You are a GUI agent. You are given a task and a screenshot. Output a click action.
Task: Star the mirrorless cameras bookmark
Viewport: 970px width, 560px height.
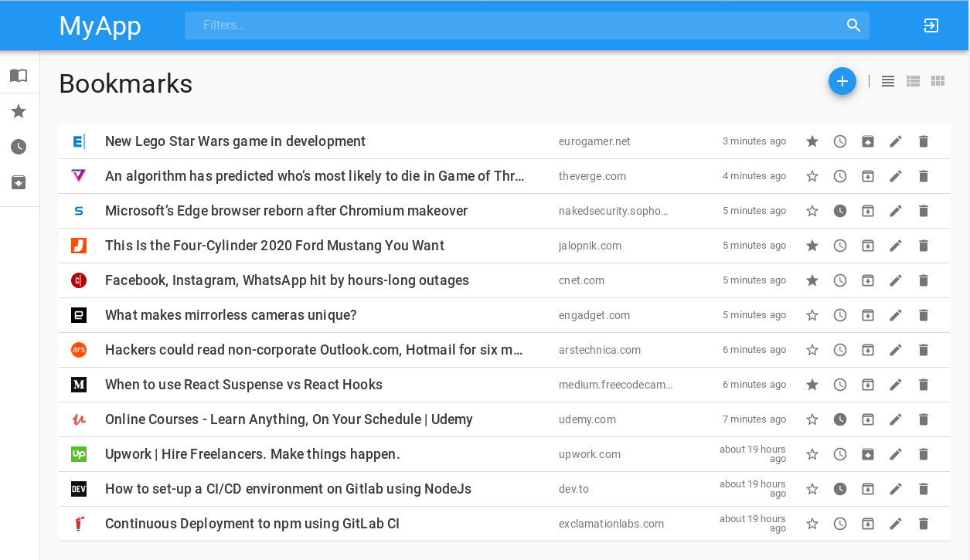[x=812, y=315]
